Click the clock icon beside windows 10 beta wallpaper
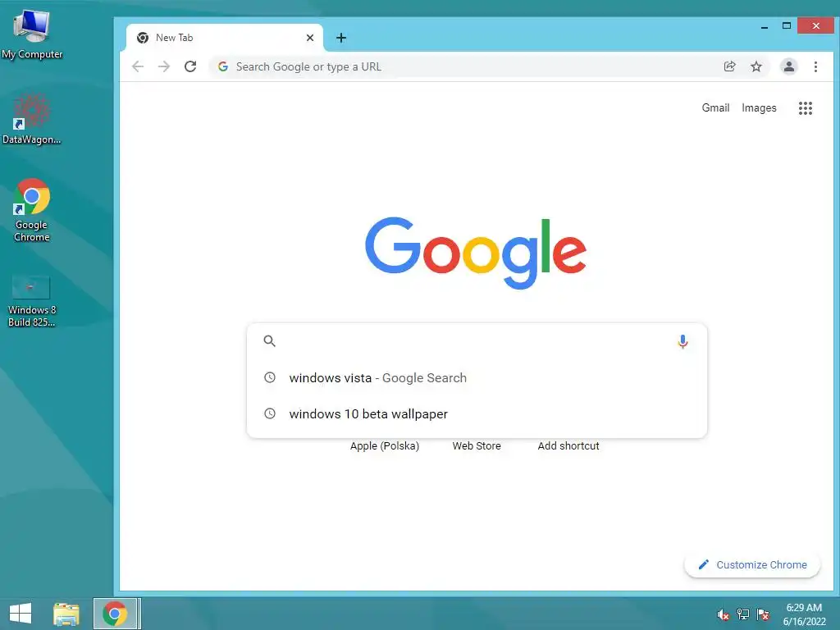The image size is (840, 630). pos(270,413)
